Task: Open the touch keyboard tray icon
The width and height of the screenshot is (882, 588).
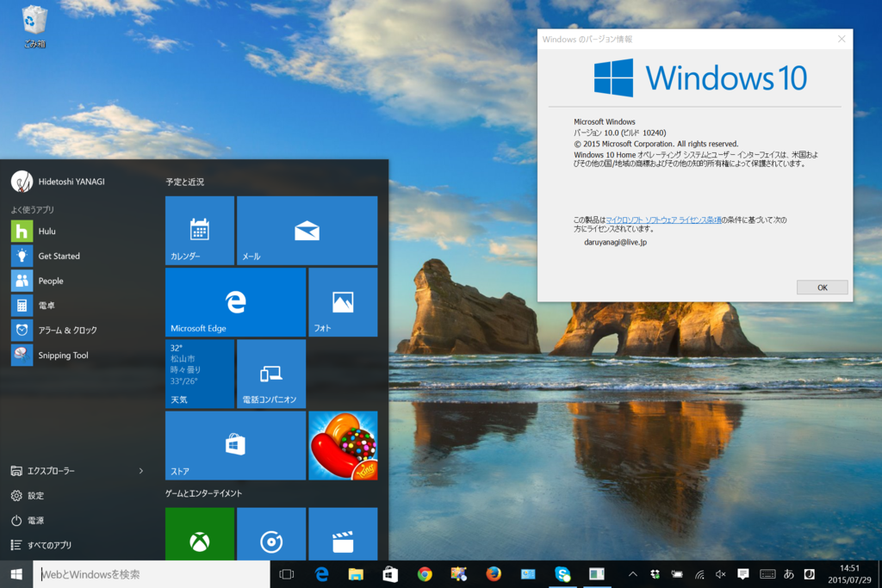Action: [767, 574]
